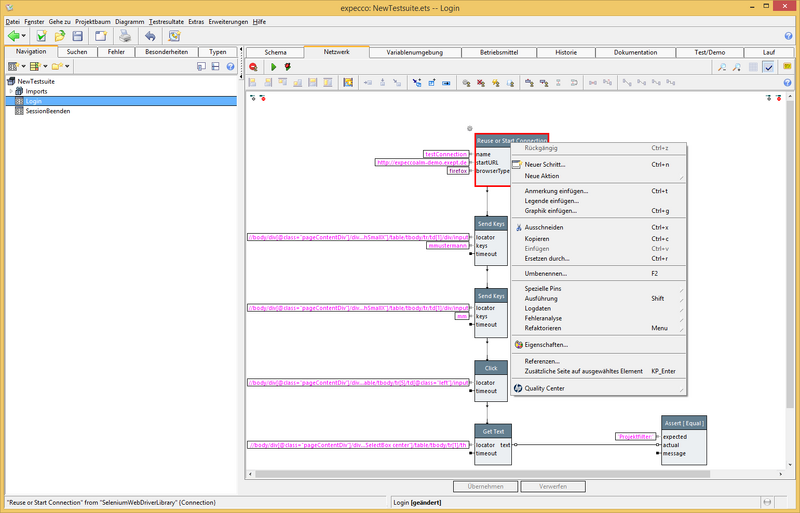This screenshot has height=513, width=800.
Task: Switch to the Variablenumgebung tab
Action: tap(414, 52)
